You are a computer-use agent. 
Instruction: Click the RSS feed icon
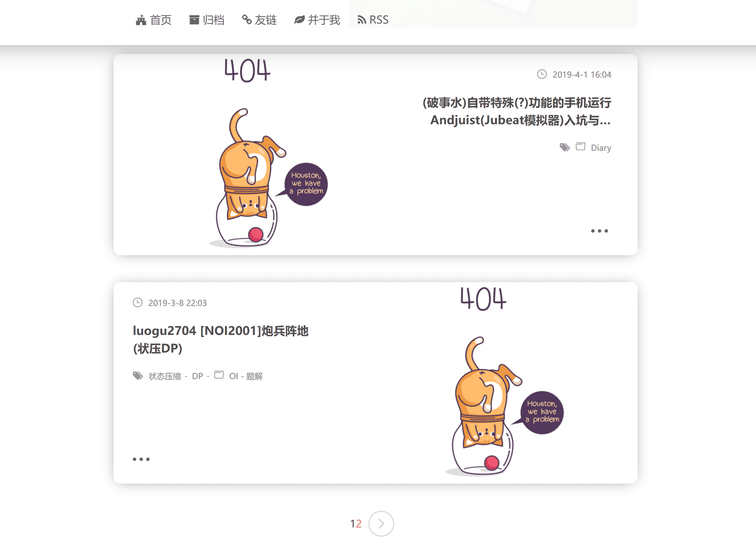tap(360, 19)
